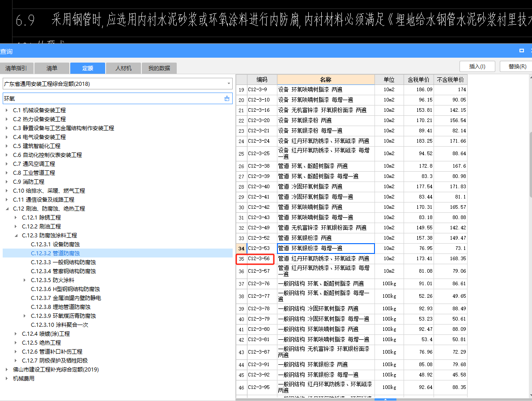This screenshot has width=532, height=401.
Task: Select C.12.3.8 埋地管道防腐蚀 item
Action: [x=60, y=307]
